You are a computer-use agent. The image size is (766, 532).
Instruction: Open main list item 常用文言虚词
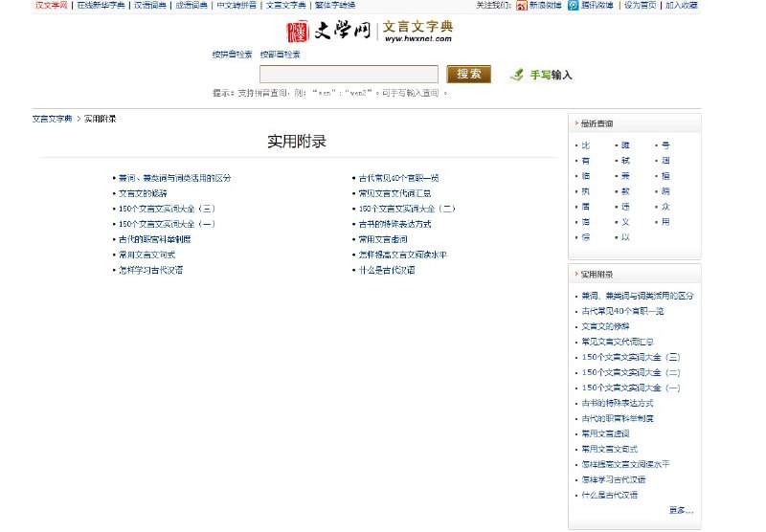[383, 239]
